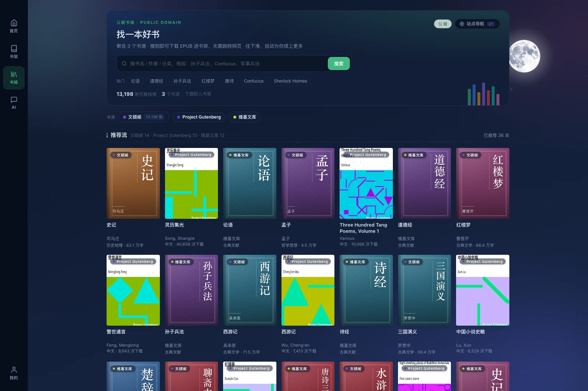588x391 pixels.
Task: Click author Song, Shangjie
Action: [x=180, y=238]
